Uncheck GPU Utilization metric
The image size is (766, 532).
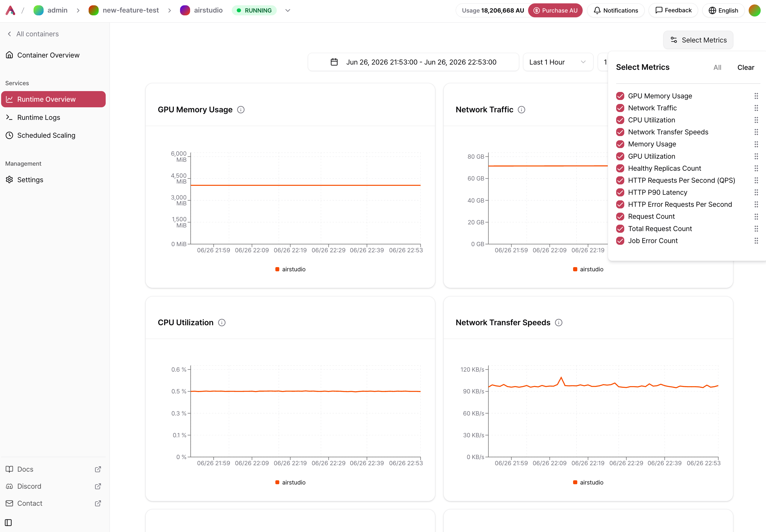pyautogui.click(x=620, y=156)
